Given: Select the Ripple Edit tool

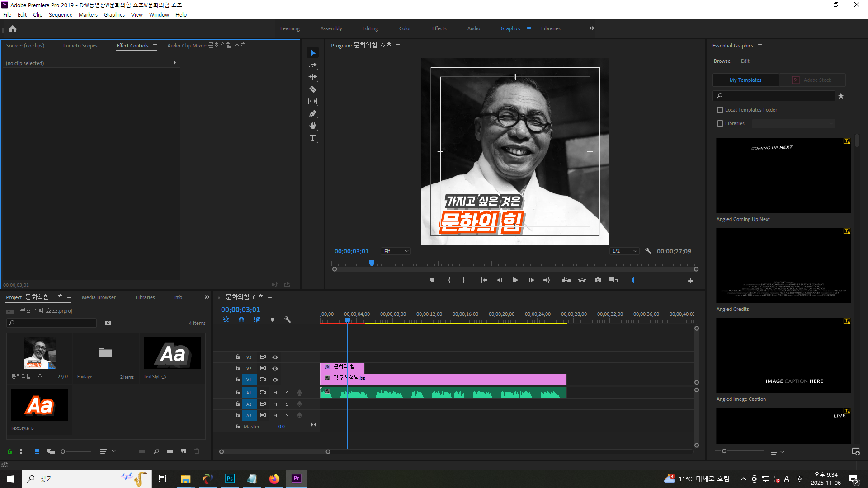Looking at the screenshot, I should click(x=312, y=77).
